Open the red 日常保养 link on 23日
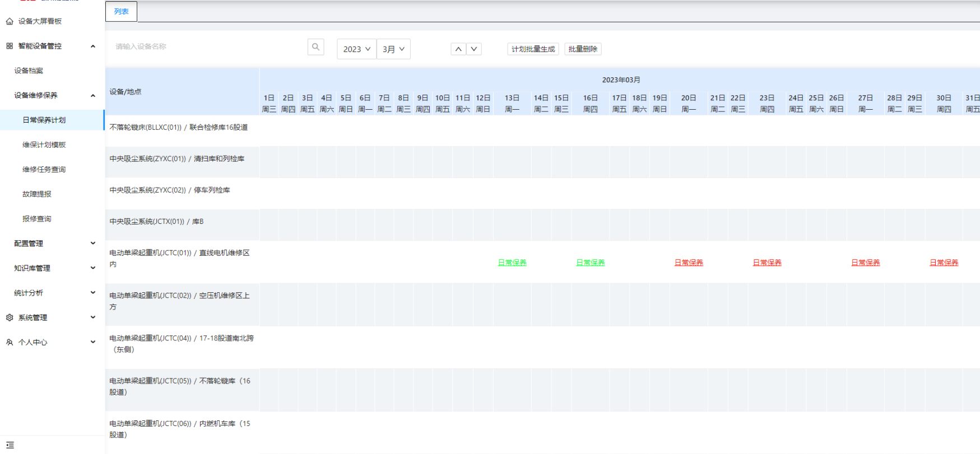Screen dimensions: 980x454 (x=767, y=263)
